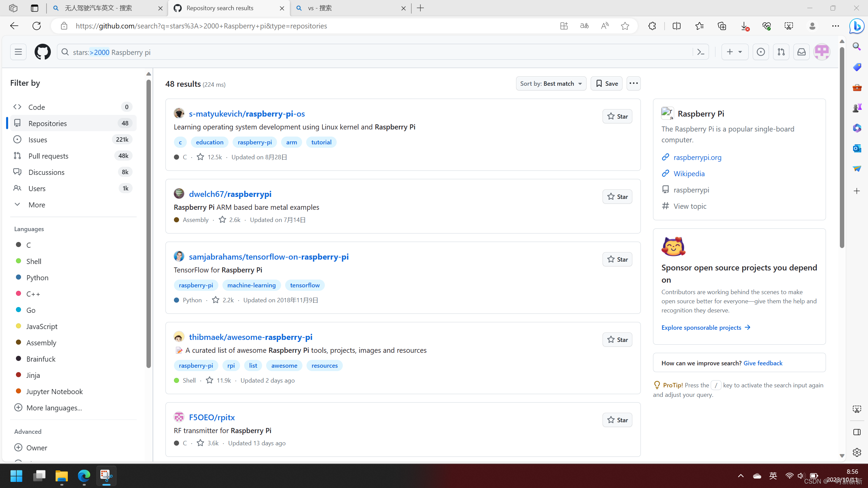The height and width of the screenshot is (488, 868).
Task: Open the Issues icon in header
Action: click(x=761, y=52)
